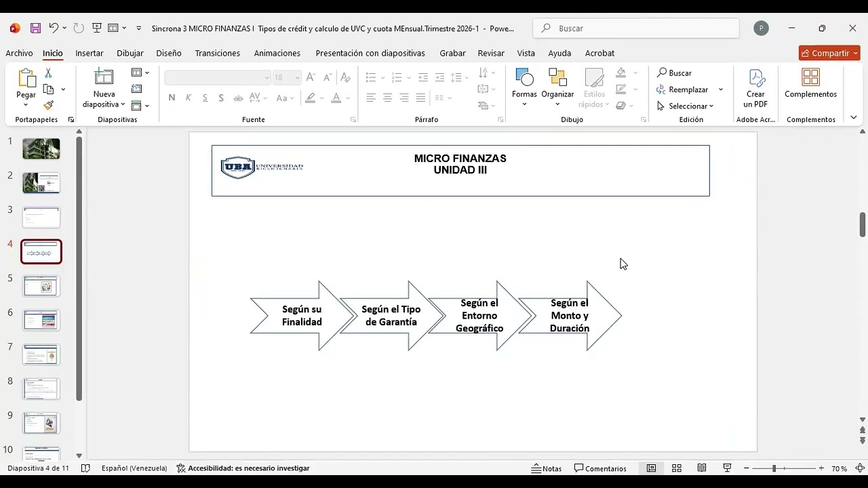Click the Fit slide to window icon
The image size is (868, 488).
(859, 468)
